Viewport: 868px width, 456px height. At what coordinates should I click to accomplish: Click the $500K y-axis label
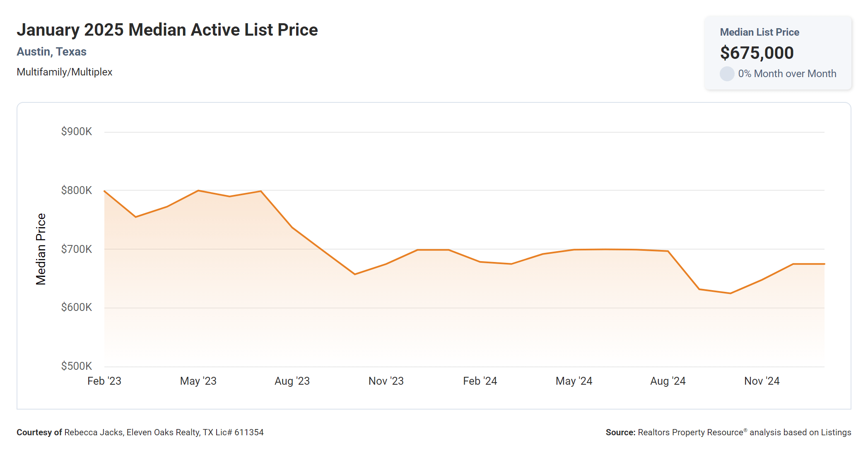(x=77, y=366)
